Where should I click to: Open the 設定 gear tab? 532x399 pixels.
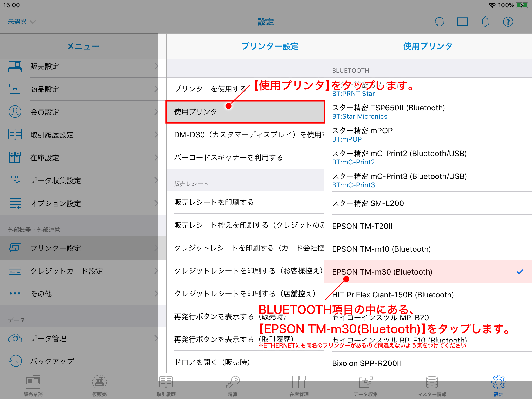[x=498, y=386]
